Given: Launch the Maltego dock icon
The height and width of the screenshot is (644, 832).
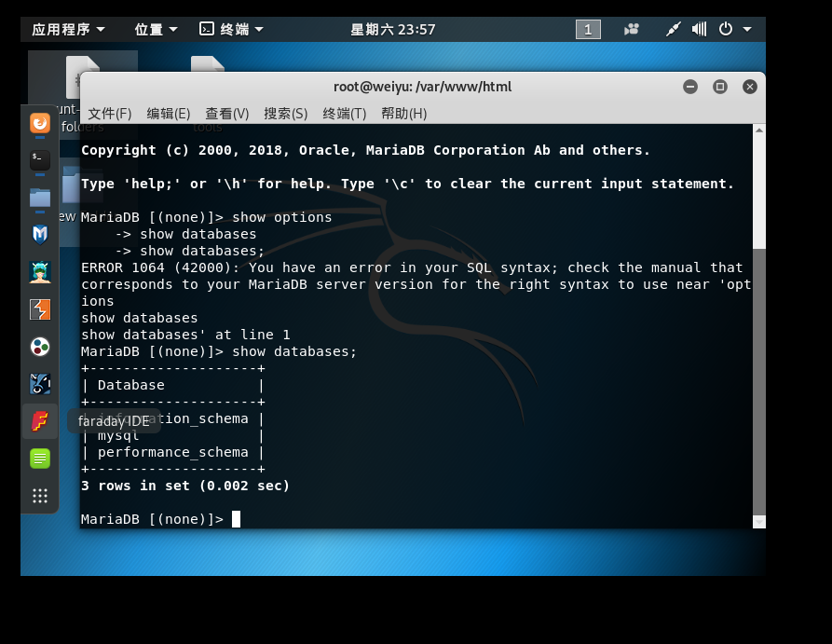Looking at the screenshot, I should click(x=40, y=383).
